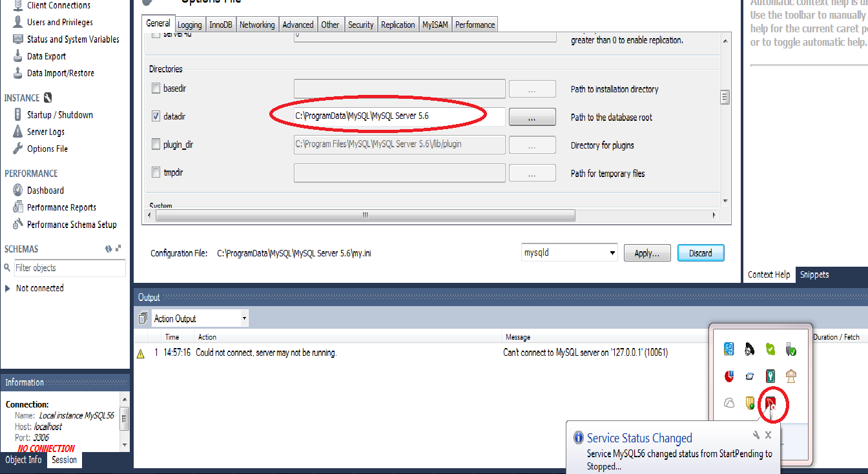Click the Time column header in Output
Screen dimensions: 868x474
(172, 337)
